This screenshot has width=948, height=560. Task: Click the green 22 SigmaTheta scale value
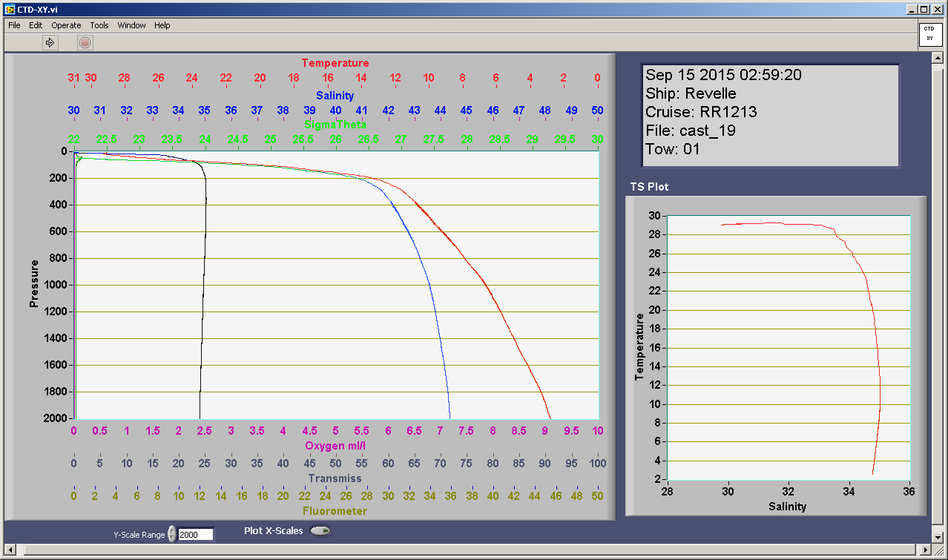point(73,139)
